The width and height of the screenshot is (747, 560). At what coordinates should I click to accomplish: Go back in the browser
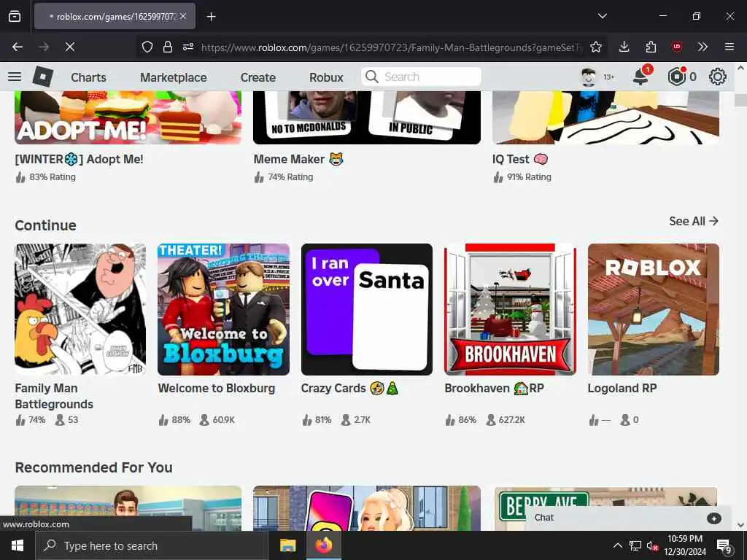(x=18, y=47)
